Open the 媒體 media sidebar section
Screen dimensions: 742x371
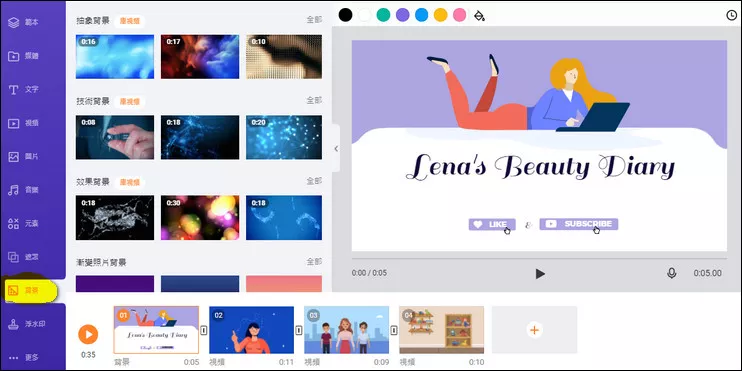click(24, 56)
